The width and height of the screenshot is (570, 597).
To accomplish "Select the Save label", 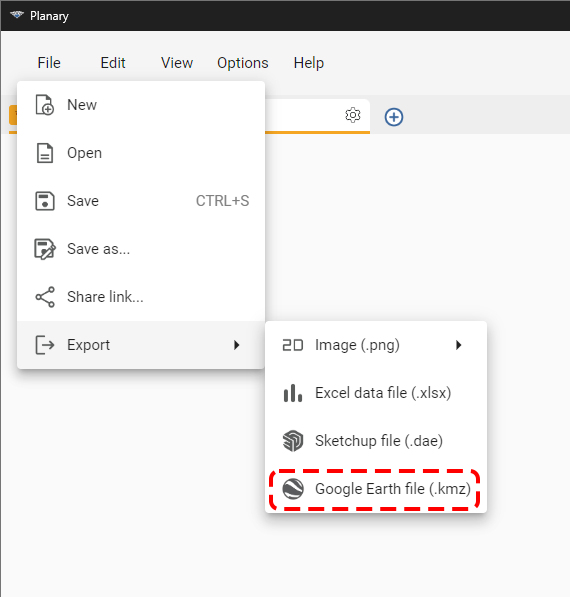I will (83, 201).
